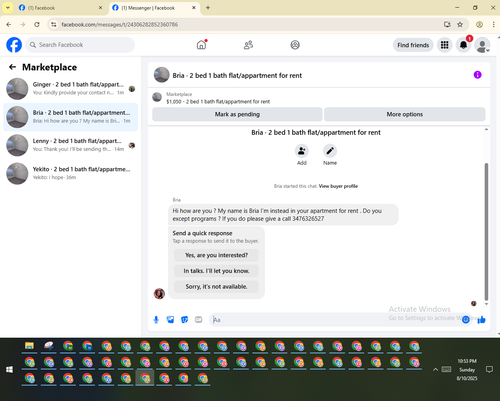This screenshot has height=401, width=500.
Task: Open the Lenny conversation
Action: tap(70, 145)
